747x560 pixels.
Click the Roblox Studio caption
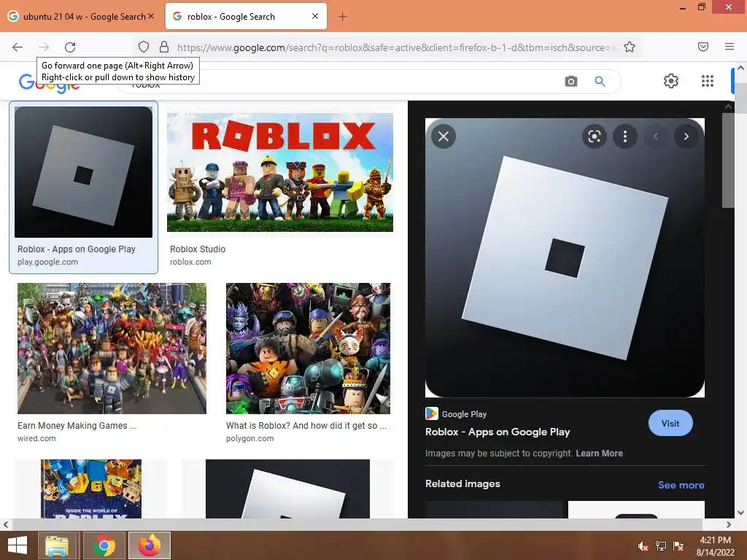(x=198, y=249)
